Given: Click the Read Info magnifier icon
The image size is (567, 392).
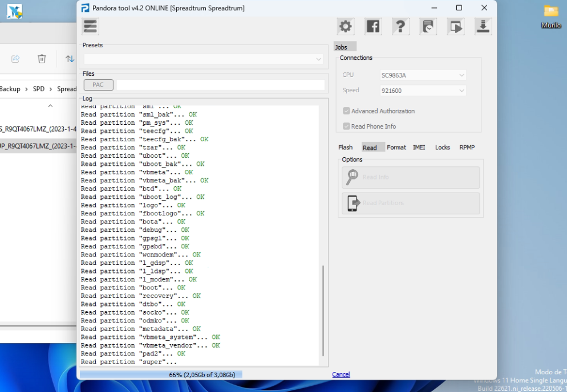Looking at the screenshot, I should click(x=352, y=177).
